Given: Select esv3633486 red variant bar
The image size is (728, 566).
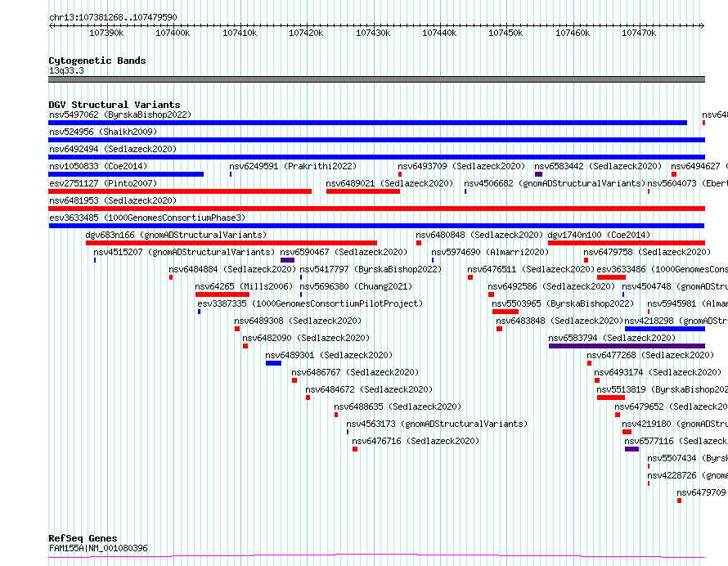Looking at the screenshot, I should pyautogui.click(x=612, y=277).
